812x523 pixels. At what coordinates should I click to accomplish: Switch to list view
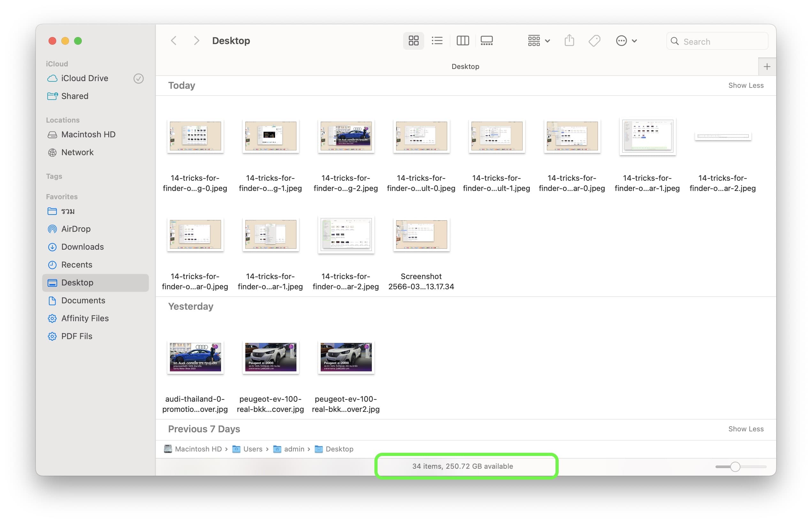pyautogui.click(x=437, y=41)
